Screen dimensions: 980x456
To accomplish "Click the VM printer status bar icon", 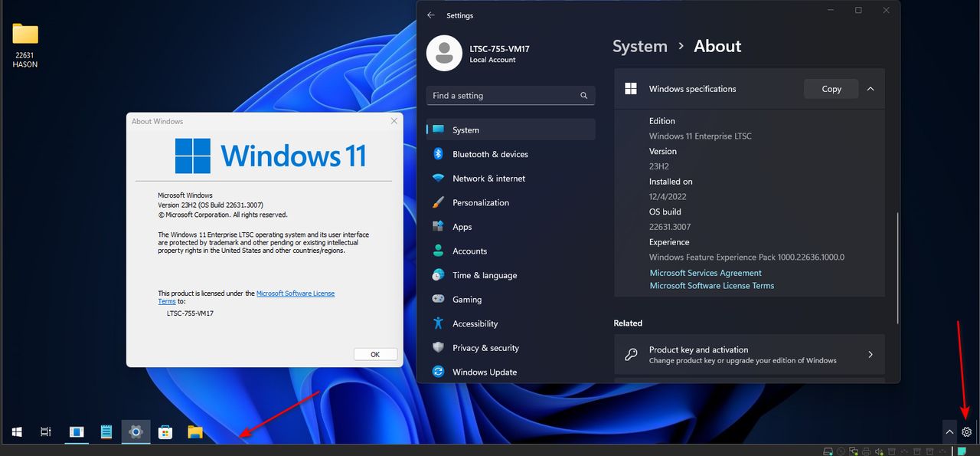I will 866,451.
